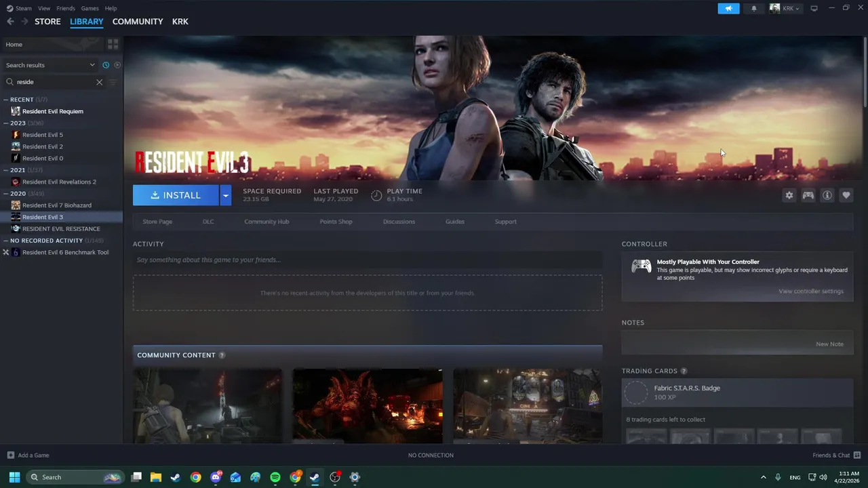Click Add a Game
This screenshot has width=868, height=488.
(28, 455)
